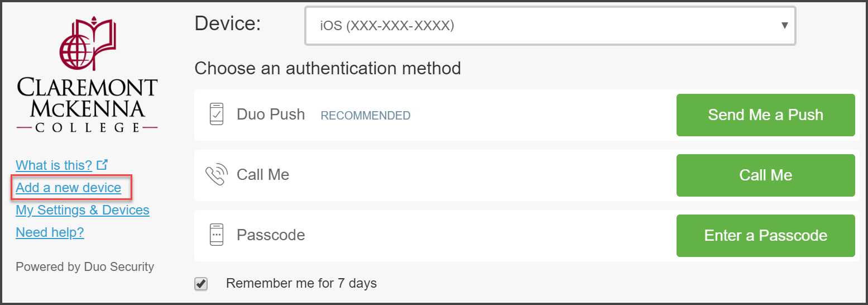Select the Add a new device link

(x=68, y=188)
